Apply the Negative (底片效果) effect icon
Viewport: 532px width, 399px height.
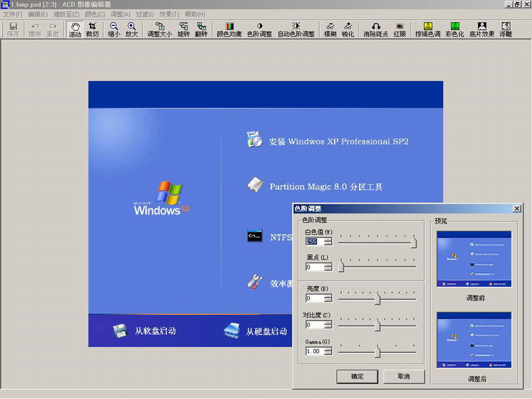[x=481, y=29]
